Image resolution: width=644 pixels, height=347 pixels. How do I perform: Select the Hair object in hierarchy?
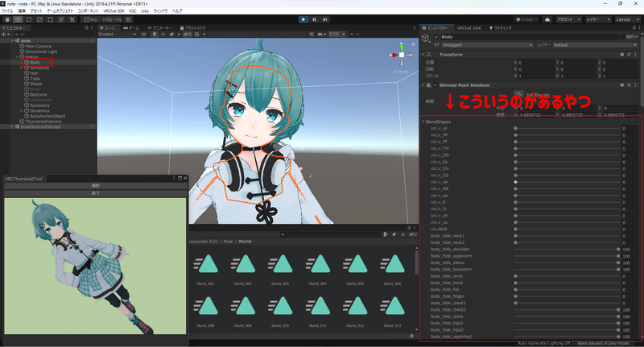(34, 73)
